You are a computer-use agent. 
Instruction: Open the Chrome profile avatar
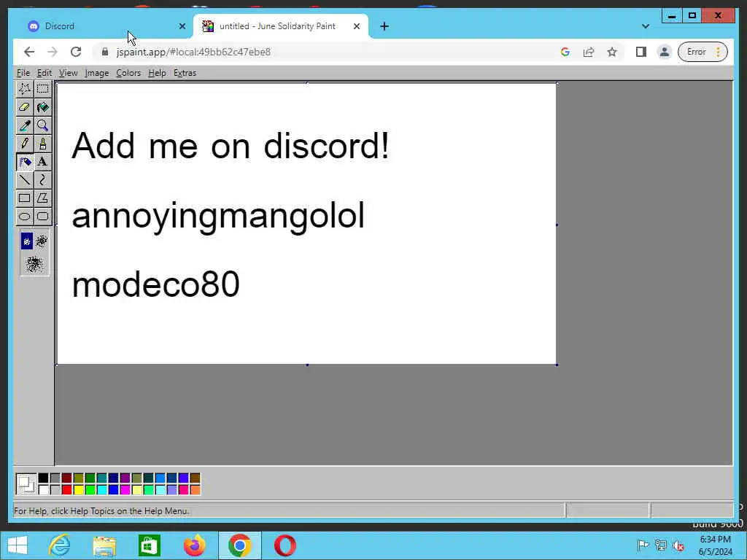664,52
